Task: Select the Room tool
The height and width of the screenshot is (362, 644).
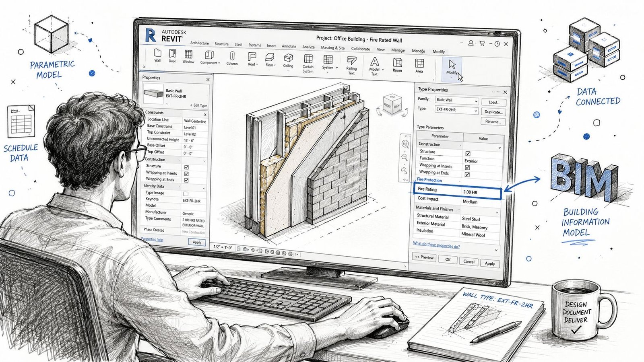Action: pos(397,65)
